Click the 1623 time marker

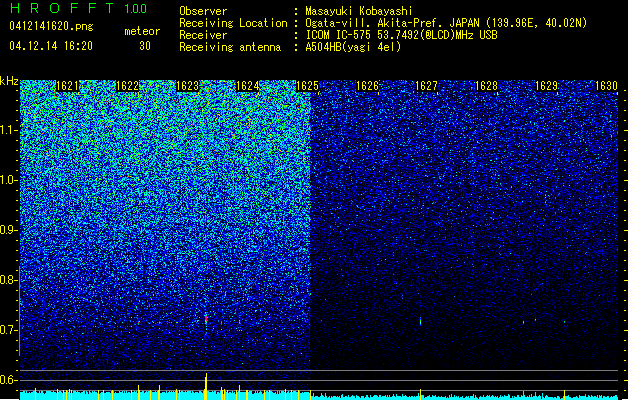[187, 86]
